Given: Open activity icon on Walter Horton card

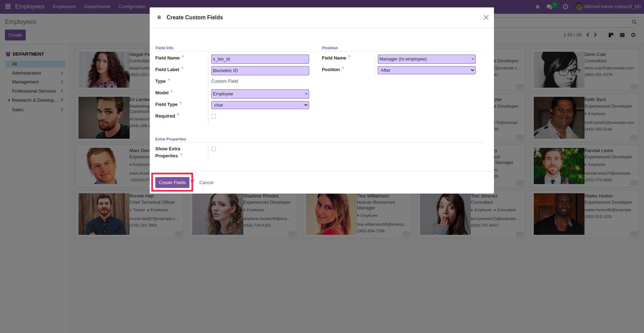Looking at the screenshot, I should [x=634, y=234].
